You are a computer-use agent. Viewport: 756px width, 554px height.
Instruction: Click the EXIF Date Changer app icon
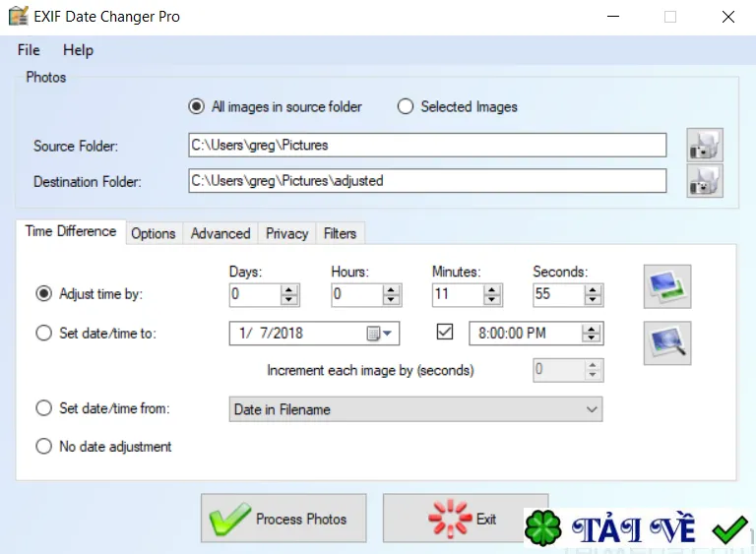[19, 16]
